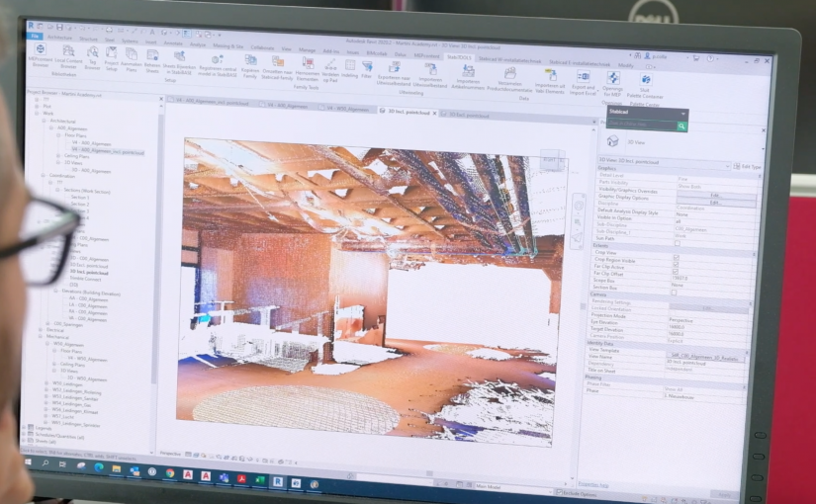Click Edit for Graphic Display Options

pos(715,202)
